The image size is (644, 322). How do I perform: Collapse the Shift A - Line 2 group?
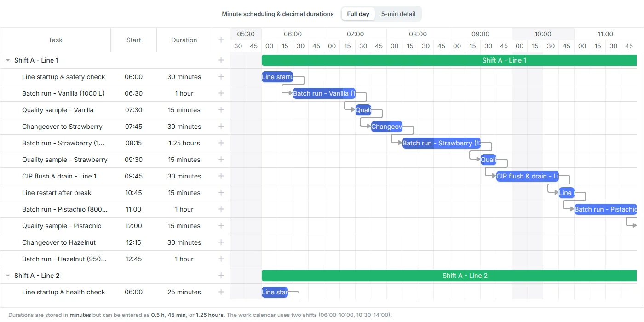tap(8, 276)
